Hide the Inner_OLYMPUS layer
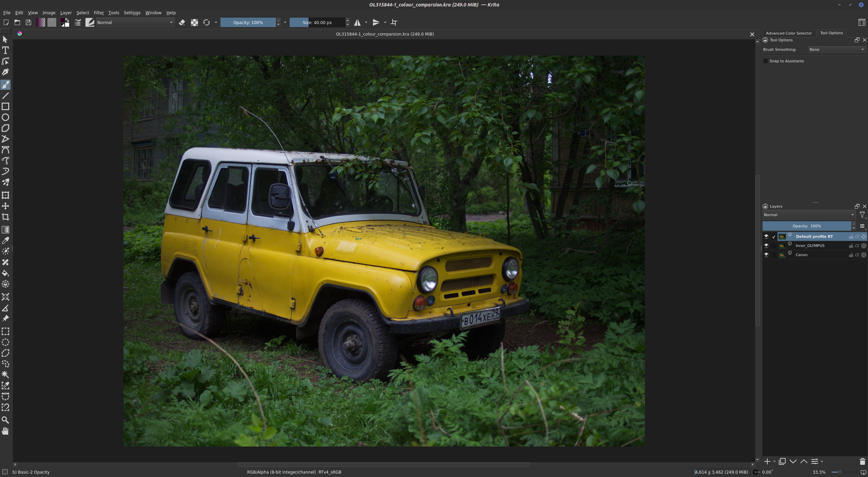868x477 pixels. click(x=767, y=245)
